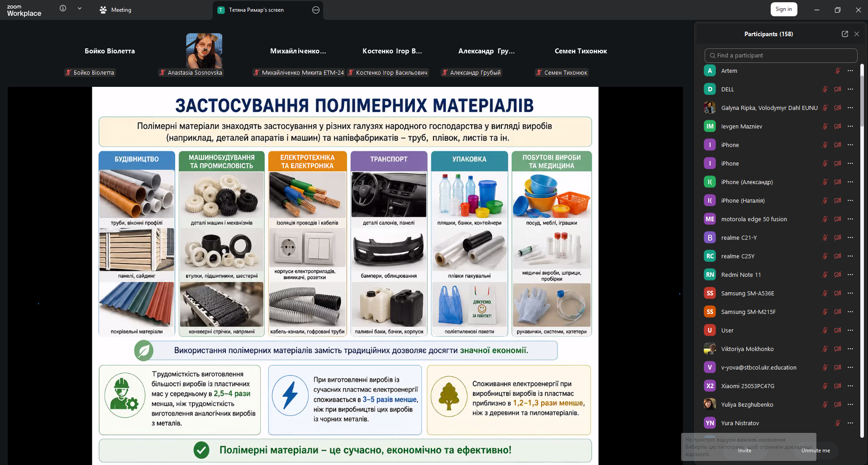Select Anastasia Sosnovska's video thumbnail
The height and width of the screenshot is (465, 868).
204,51
